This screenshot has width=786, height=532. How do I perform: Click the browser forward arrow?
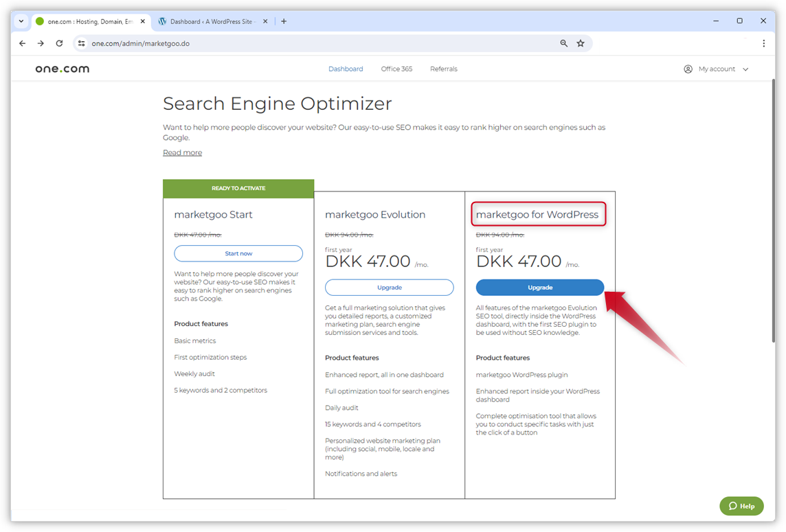(41, 43)
